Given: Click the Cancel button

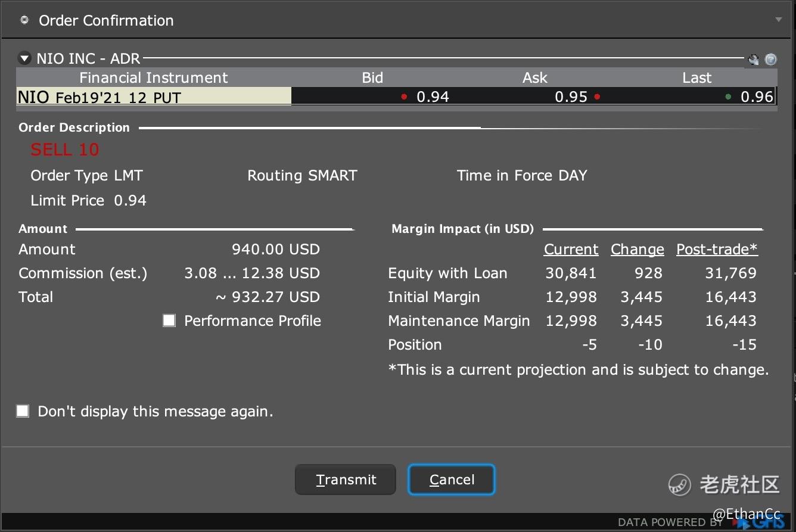Looking at the screenshot, I should [x=452, y=480].
